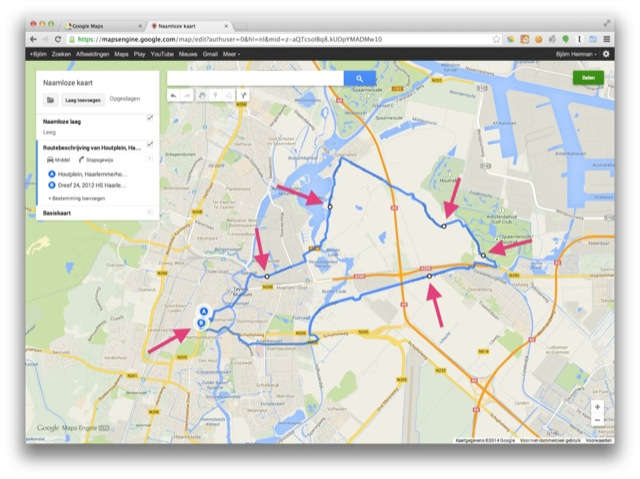Click the blue search button
The height and width of the screenshot is (479, 640).
[x=359, y=78]
